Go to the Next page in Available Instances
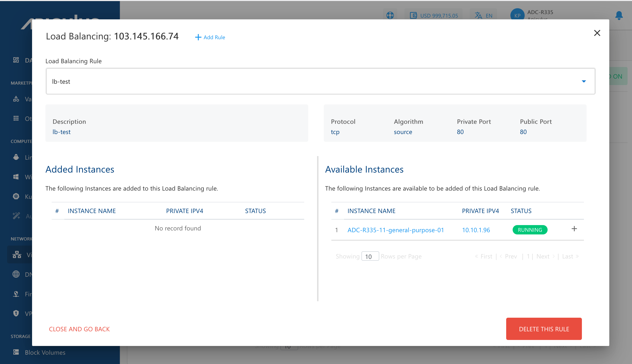The width and height of the screenshot is (632, 364). [x=546, y=256]
